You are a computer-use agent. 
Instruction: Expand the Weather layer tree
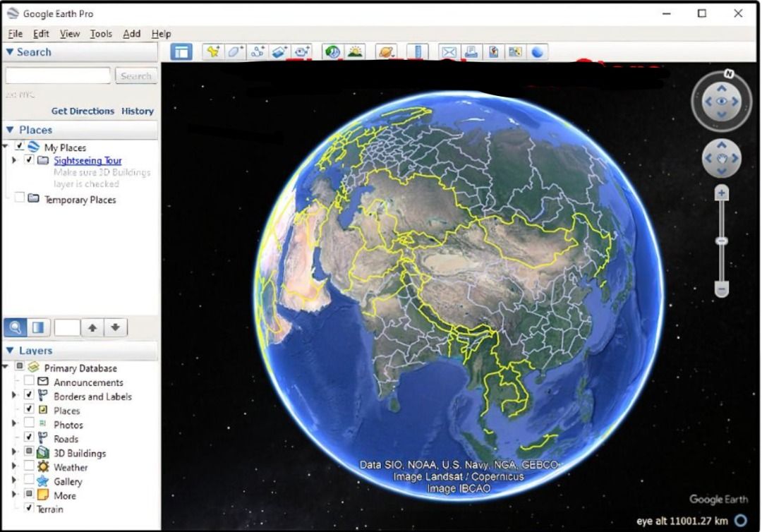pos(13,466)
